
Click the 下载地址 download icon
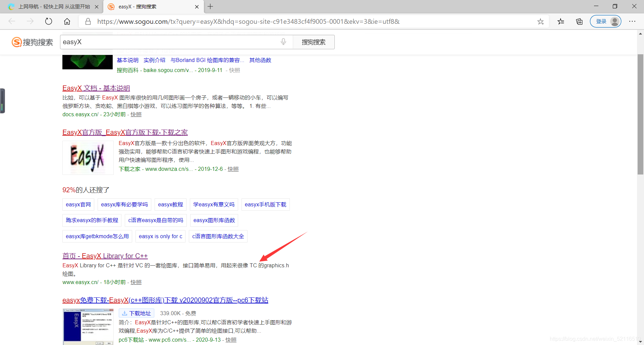pyautogui.click(x=124, y=313)
